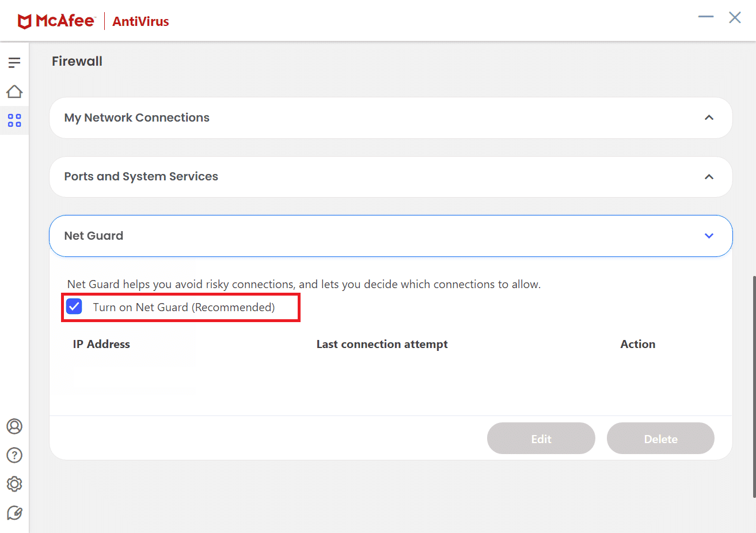Select the AntiVirus title label

click(x=140, y=21)
